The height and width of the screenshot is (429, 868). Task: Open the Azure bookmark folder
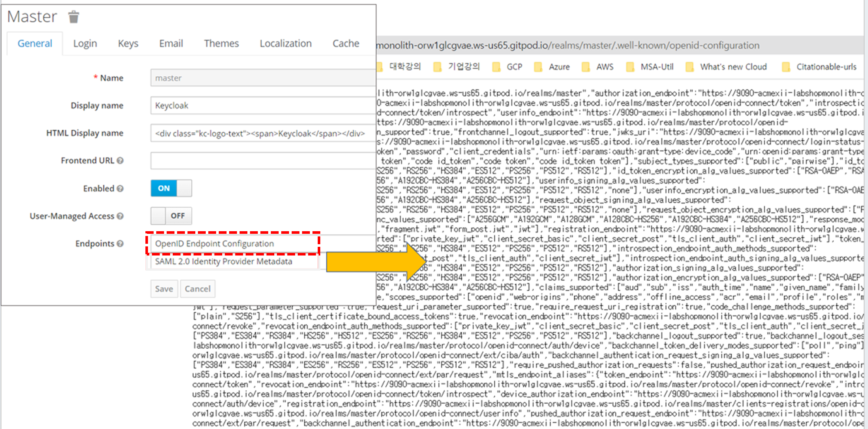[552, 67]
